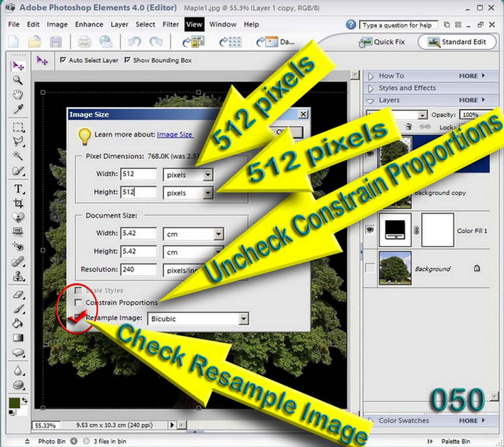
Task: Select the Crop tool
Action: (x=18, y=203)
